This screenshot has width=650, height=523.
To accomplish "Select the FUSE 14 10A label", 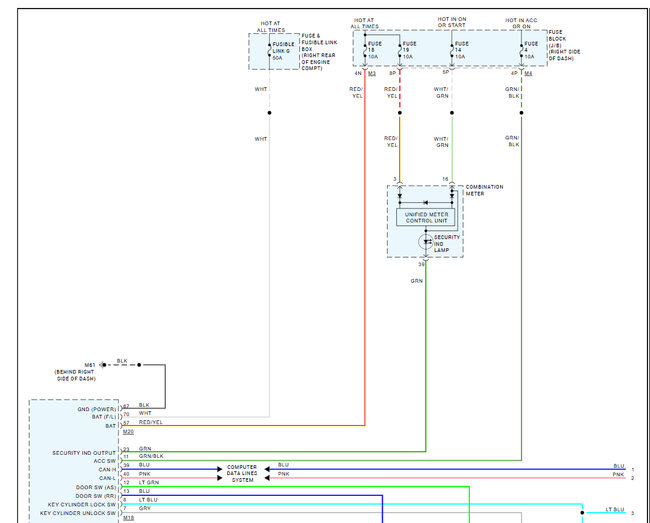I will [x=461, y=50].
